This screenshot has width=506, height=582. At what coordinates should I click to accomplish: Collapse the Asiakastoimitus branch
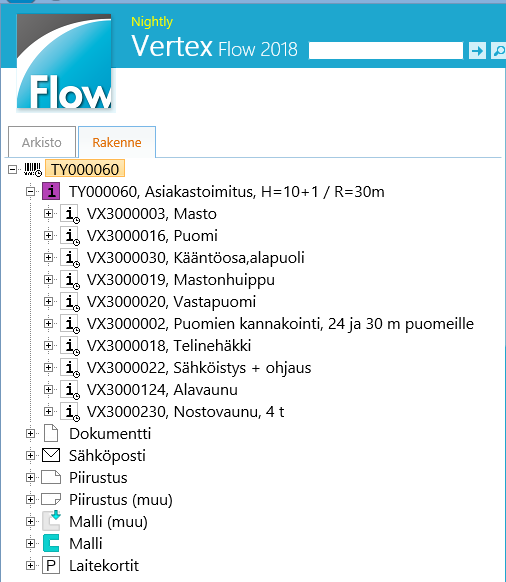[x=30, y=192]
